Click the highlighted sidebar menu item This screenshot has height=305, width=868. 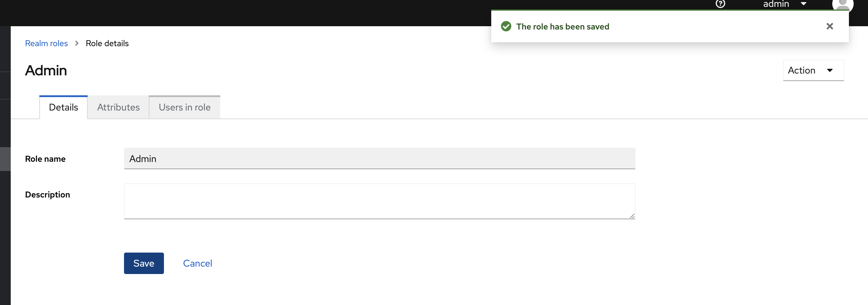tap(5, 159)
